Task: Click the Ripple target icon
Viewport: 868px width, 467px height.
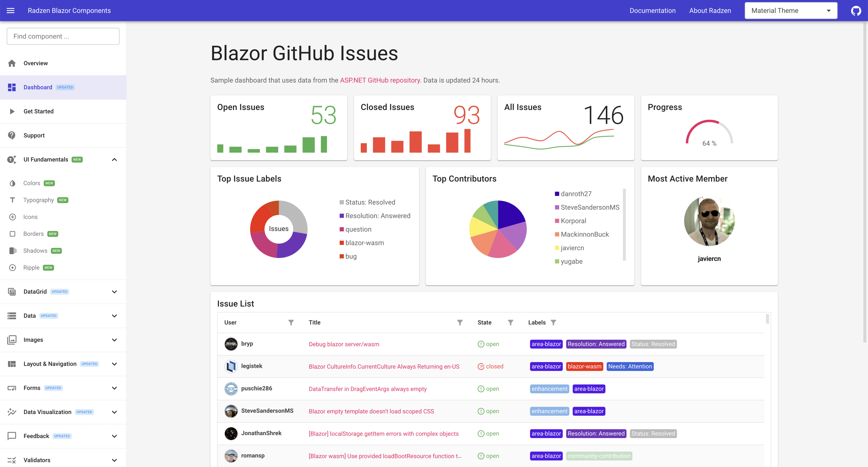Action: pyautogui.click(x=13, y=267)
